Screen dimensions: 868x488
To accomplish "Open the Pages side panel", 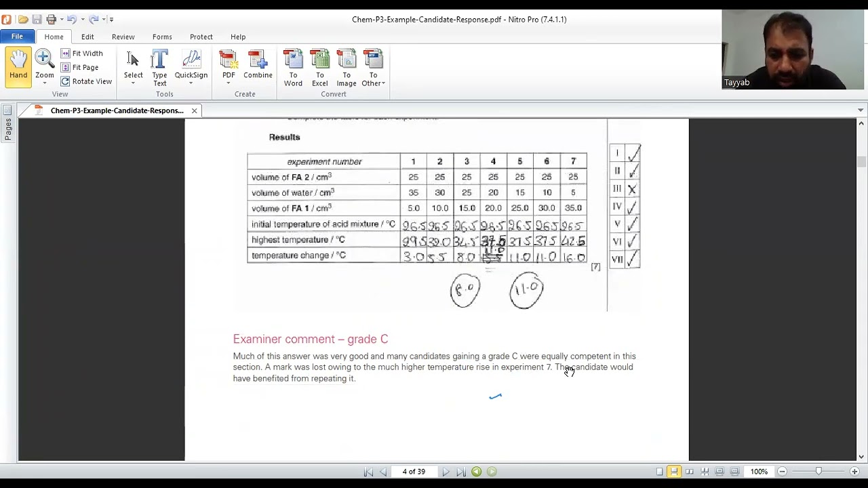I will [x=7, y=124].
